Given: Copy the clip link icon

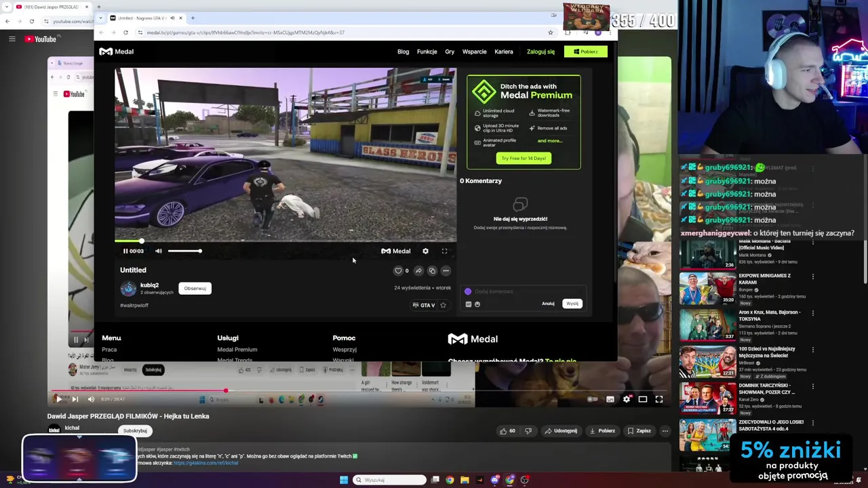Looking at the screenshot, I should (x=432, y=270).
